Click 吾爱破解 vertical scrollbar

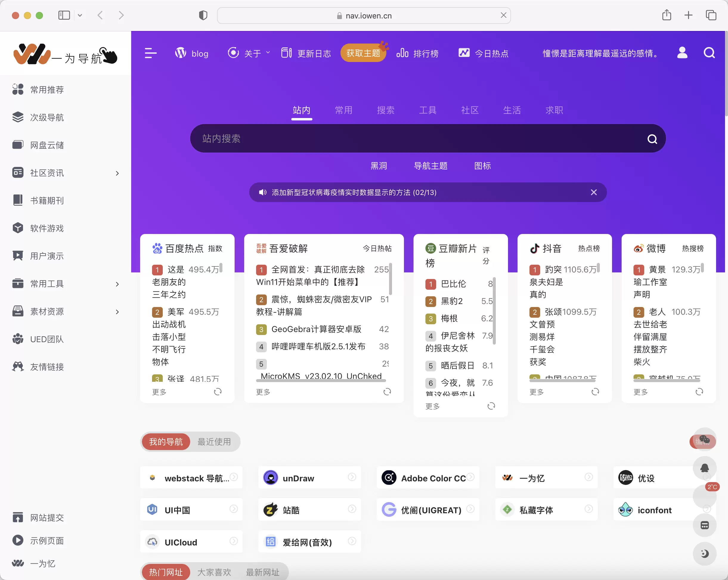(390, 279)
